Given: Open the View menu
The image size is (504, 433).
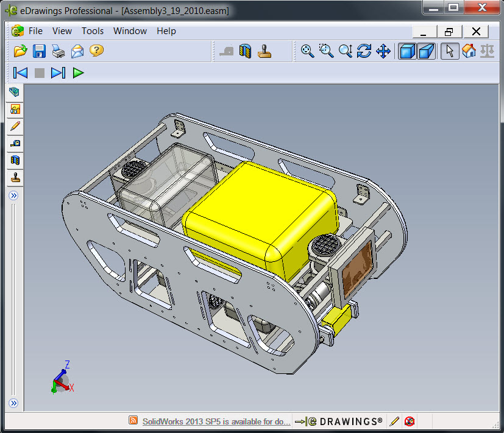Looking at the screenshot, I should 62,31.
